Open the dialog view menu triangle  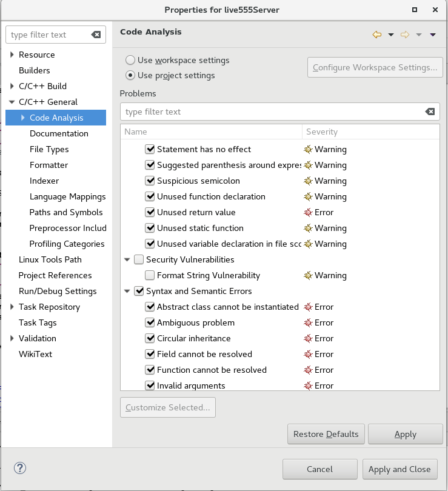pos(432,35)
